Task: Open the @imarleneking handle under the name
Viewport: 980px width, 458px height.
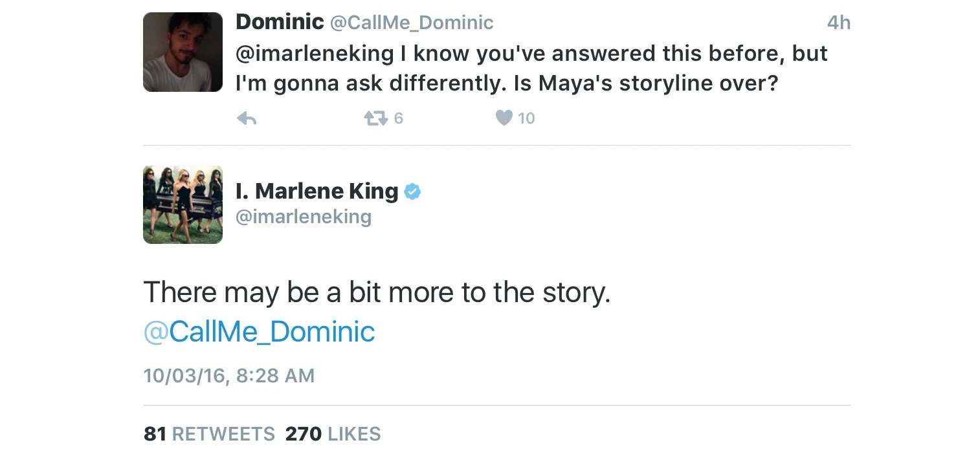Action: 303,217
